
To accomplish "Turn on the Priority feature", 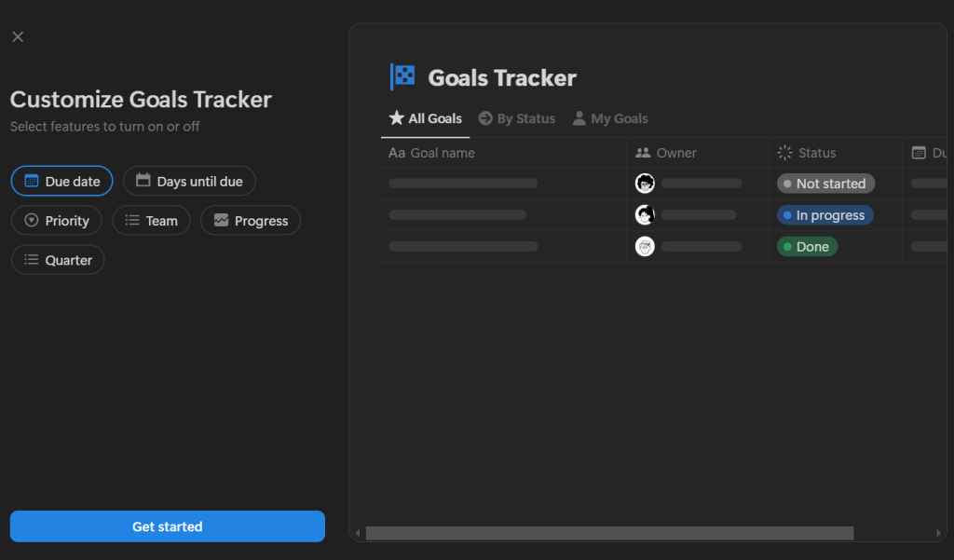I will pos(57,220).
